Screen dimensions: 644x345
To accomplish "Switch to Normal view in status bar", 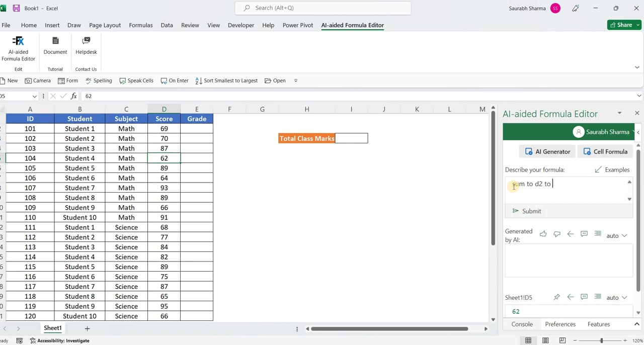I will coord(528,340).
